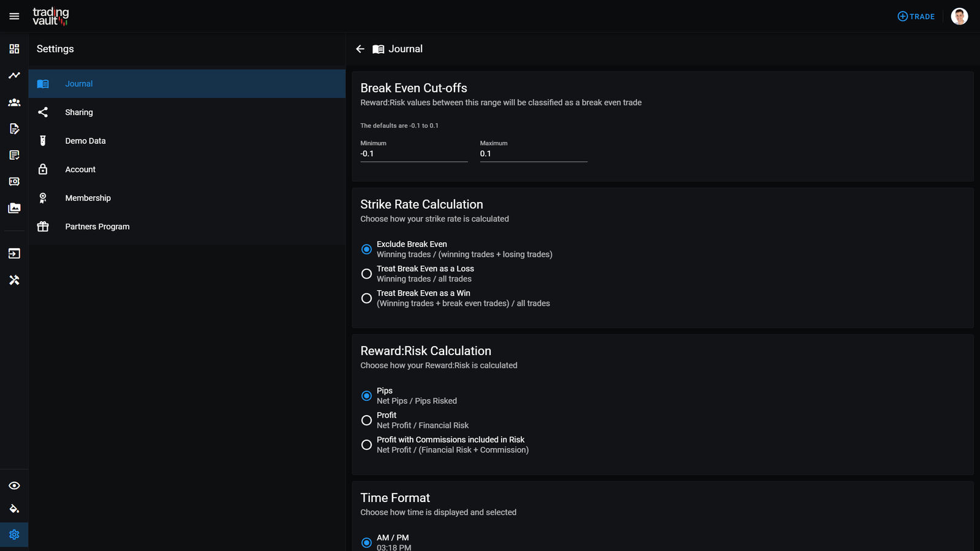Viewport: 980px width, 551px height.
Task: Click the trend line chart sidebar icon
Action: [14, 75]
